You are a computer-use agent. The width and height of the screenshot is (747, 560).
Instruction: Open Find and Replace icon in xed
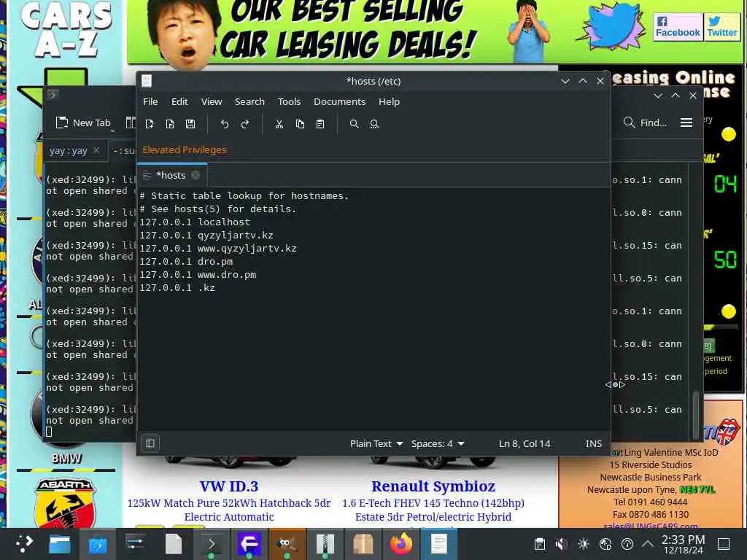374,124
